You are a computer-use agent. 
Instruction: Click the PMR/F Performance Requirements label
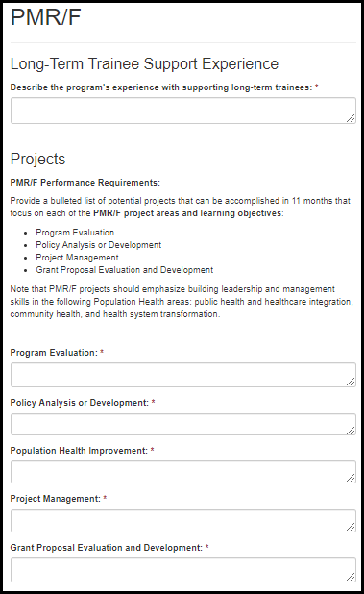[x=85, y=183]
